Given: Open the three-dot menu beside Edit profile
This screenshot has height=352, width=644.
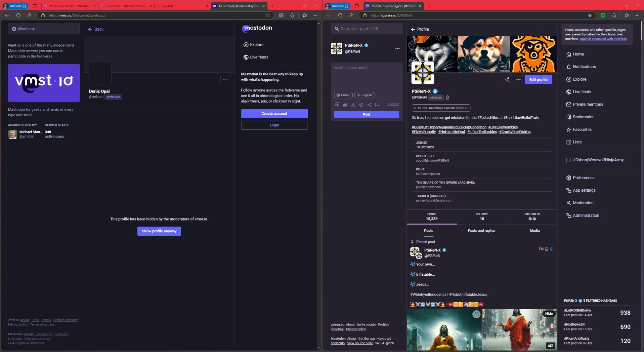Looking at the screenshot, I should click(518, 80).
